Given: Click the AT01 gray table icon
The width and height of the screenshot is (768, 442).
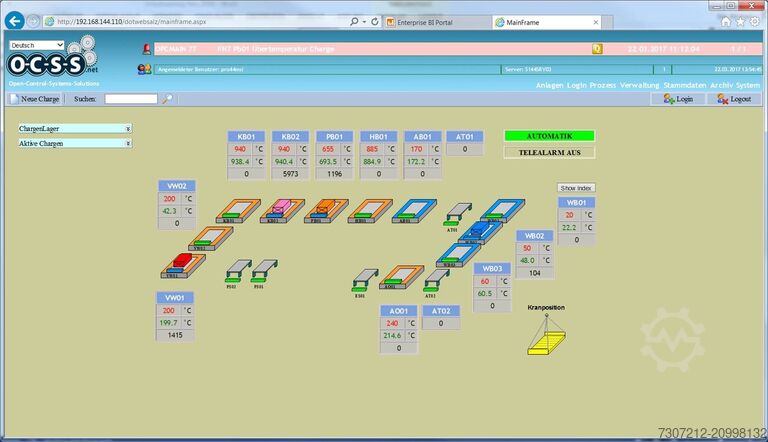Looking at the screenshot, I should point(458,214).
